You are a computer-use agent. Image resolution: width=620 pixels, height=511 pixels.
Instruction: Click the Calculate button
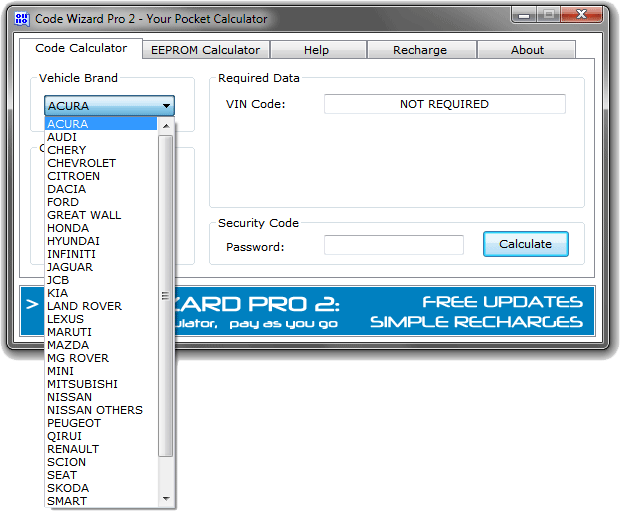point(525,244)
